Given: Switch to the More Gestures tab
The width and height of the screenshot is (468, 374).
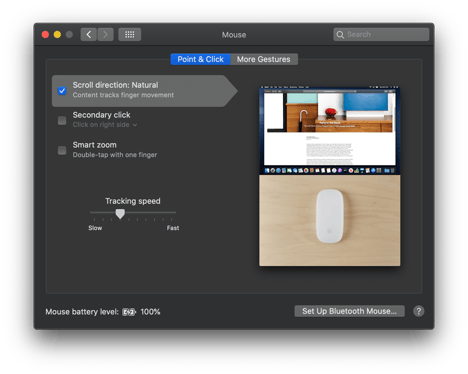Looking at the screenshot, I should [x=264, y=59].
